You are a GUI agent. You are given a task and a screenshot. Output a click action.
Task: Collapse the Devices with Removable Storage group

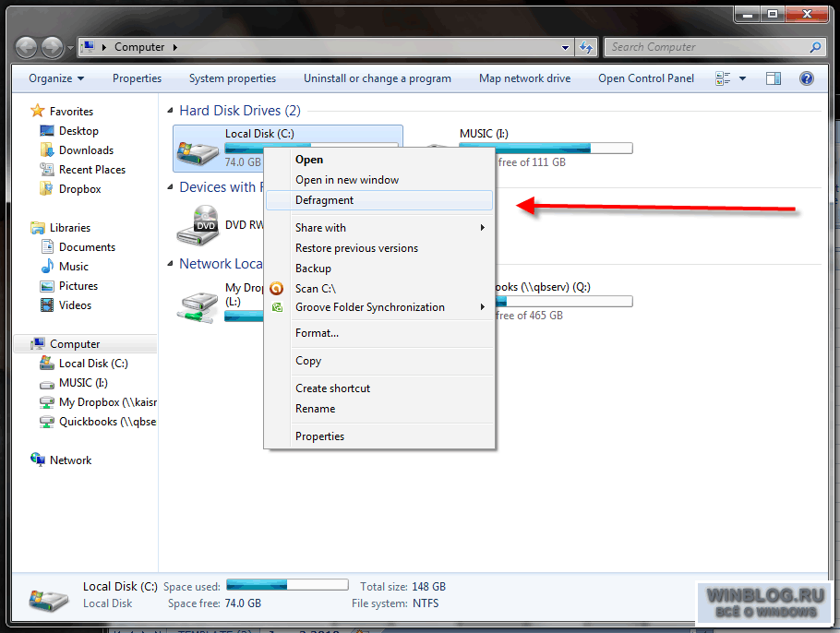tap(170, 187)
